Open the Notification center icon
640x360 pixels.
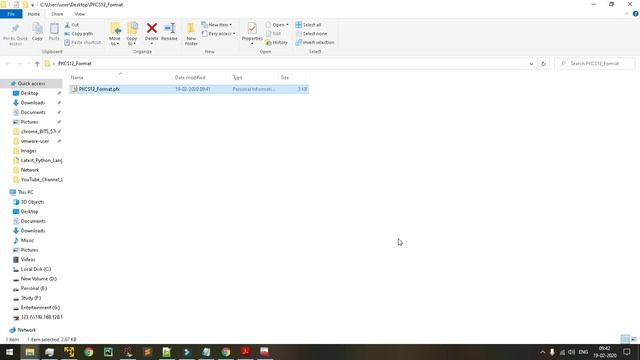[x=627, y=352]
